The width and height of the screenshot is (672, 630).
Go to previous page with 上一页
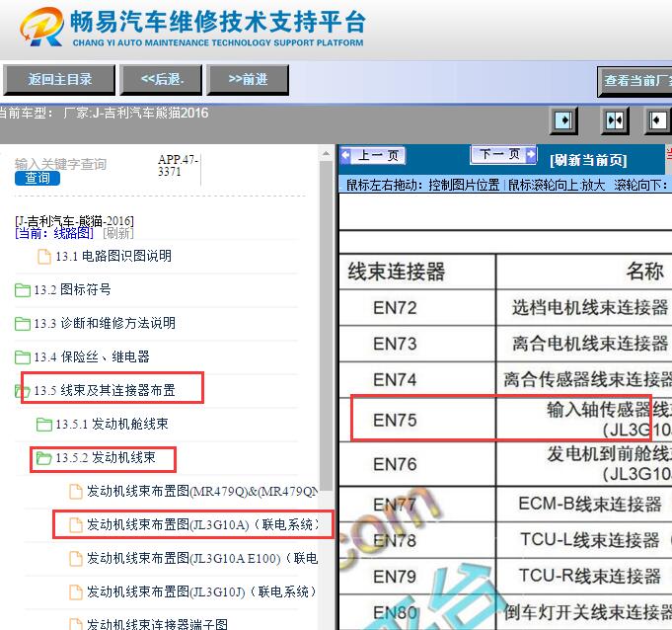pyautogui.click(x=373, y=155)
